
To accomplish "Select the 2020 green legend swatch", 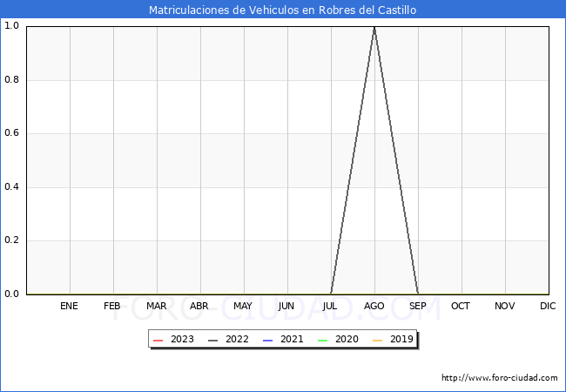I will (322, 341).
